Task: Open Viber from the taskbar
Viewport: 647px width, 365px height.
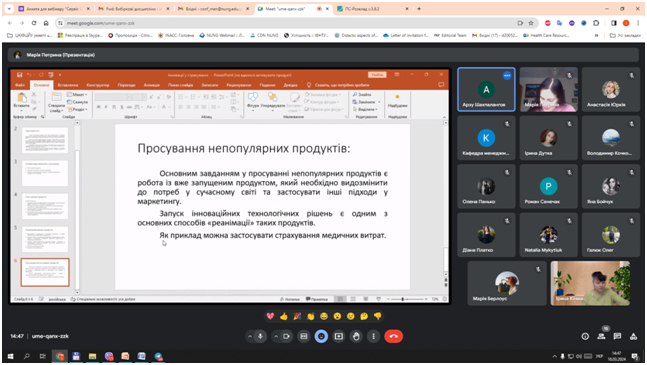Action: 109,356
